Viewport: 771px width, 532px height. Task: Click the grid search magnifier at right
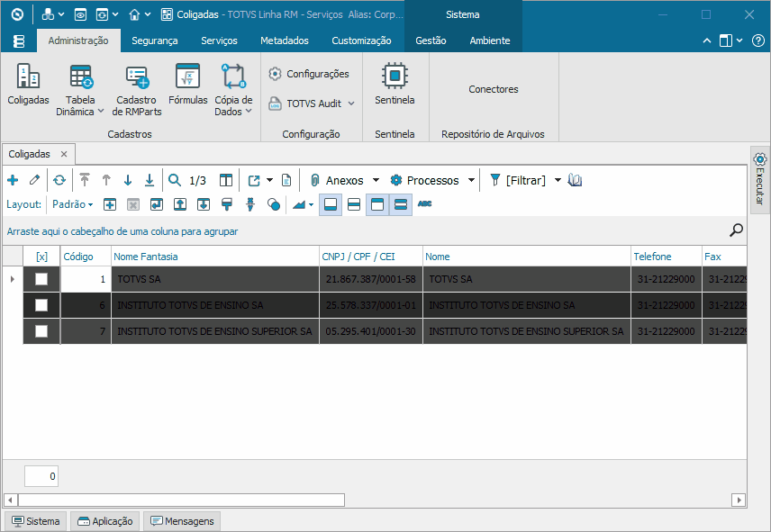click(x=736, y=230)
